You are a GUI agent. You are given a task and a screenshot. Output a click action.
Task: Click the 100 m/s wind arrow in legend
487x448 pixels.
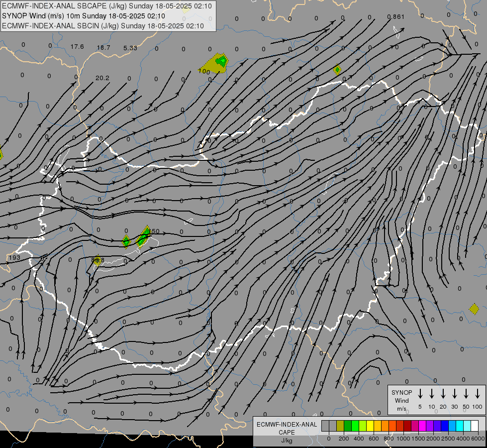[478, 393]
